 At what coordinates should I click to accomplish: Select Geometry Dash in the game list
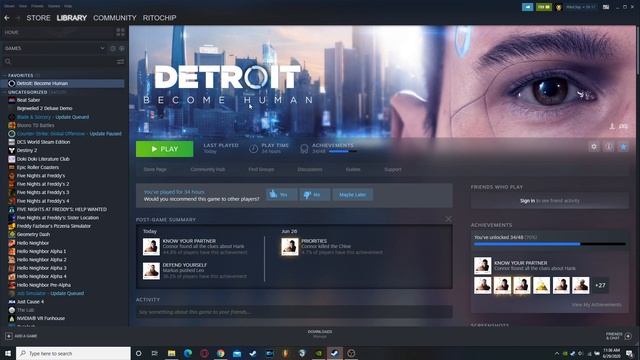click(x=33, y=234)
